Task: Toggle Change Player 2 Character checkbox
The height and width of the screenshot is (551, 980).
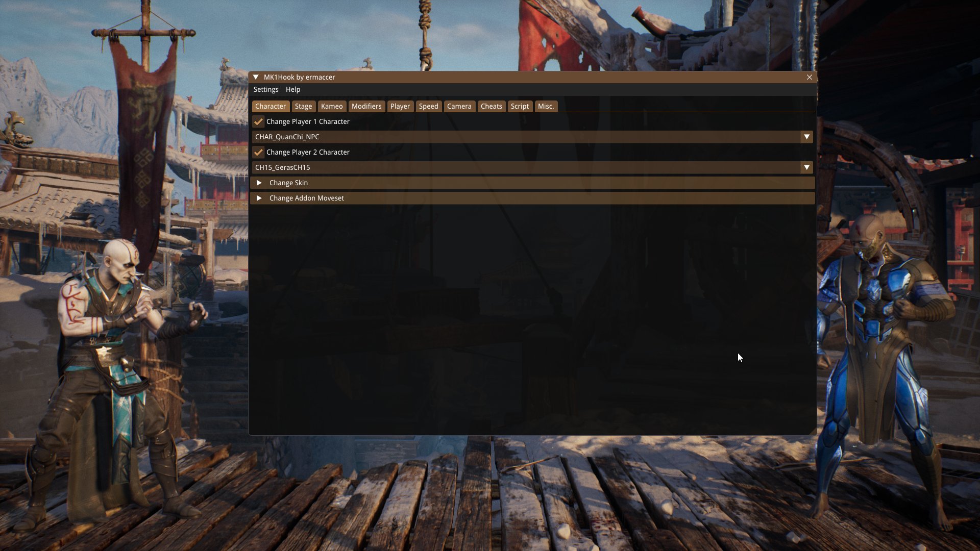Action: [x=258, y=152]
